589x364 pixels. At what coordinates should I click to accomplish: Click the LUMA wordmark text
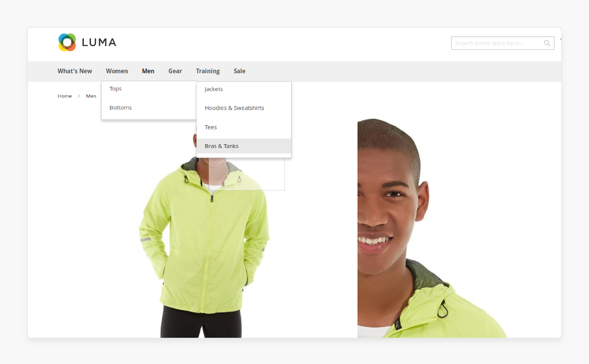pos(99,42)
